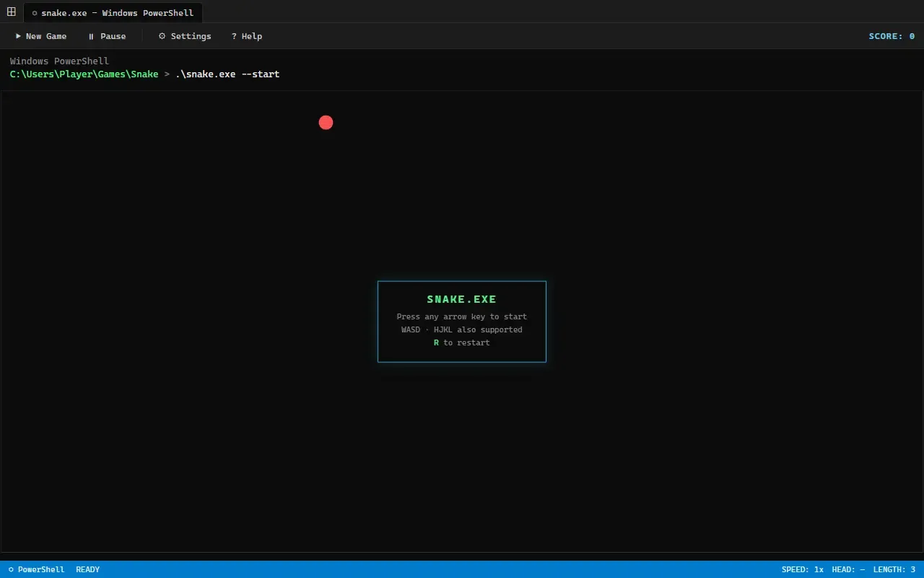Screen dimensions: 924x578
Task: Click 'WASD · HJKL also supported' text
Action: coord(462,329)
